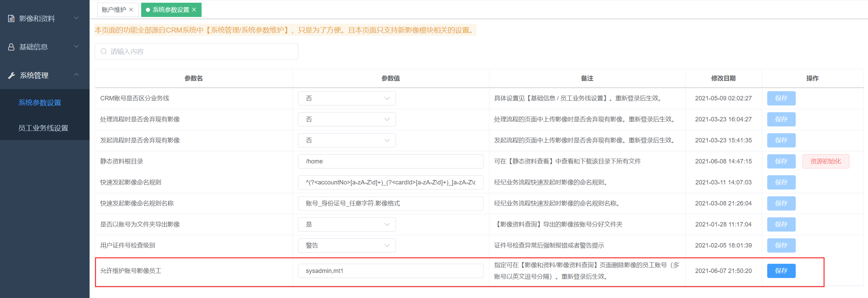This screenshot has width=868, height=298.
Task: Click the /home directory input field
Action: coord(391,161)
